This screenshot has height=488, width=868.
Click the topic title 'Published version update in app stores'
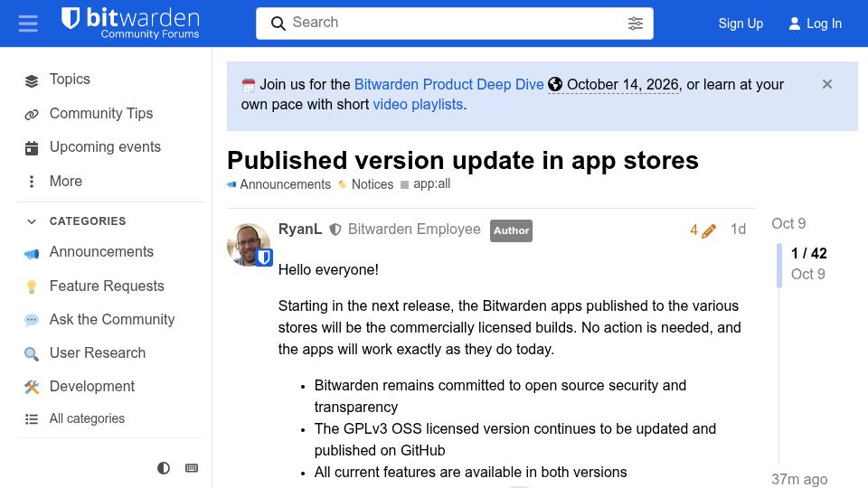463,161
